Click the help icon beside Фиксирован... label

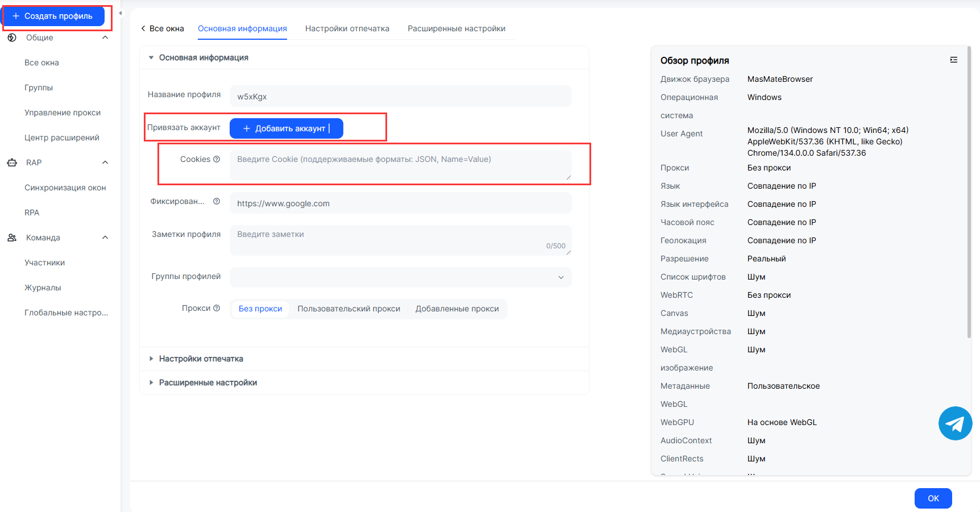[x=217, y=202]
